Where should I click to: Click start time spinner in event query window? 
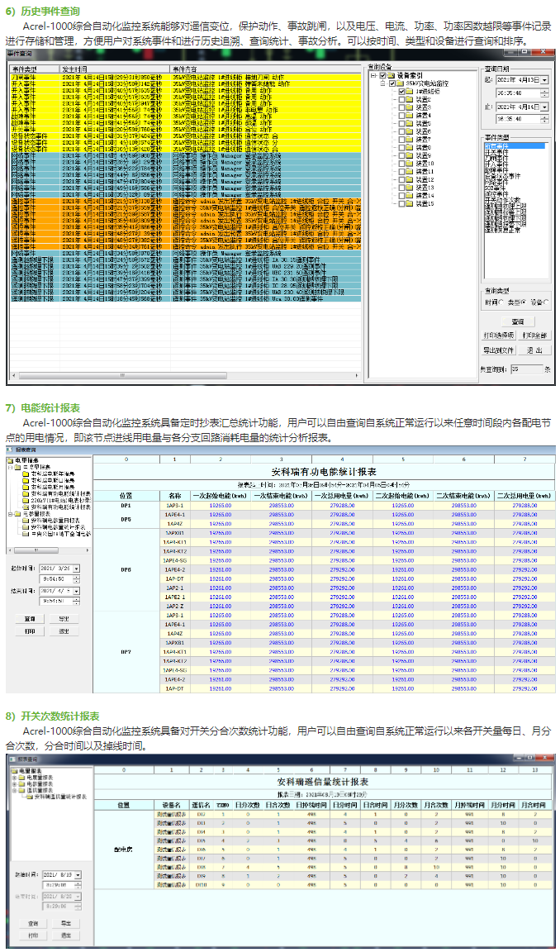544,93
